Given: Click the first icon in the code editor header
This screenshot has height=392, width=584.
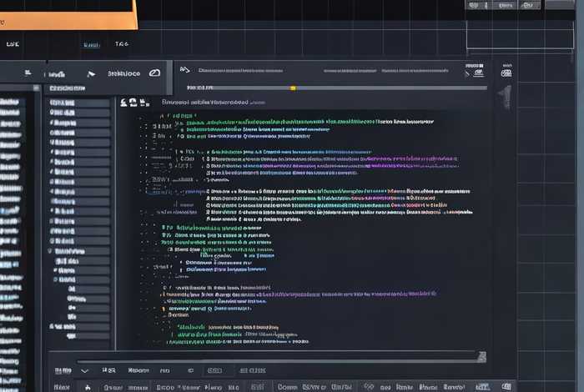Looking at the screenshot, I should click(x=123, y=103).
